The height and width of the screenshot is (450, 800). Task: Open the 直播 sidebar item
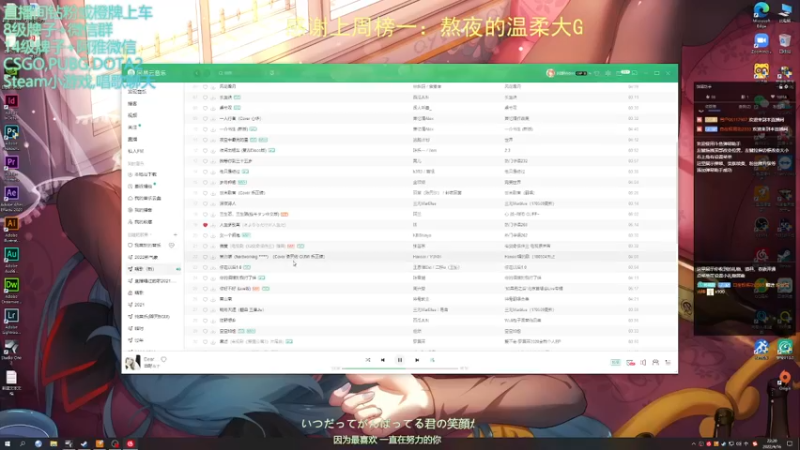click(x=133, y=139)
